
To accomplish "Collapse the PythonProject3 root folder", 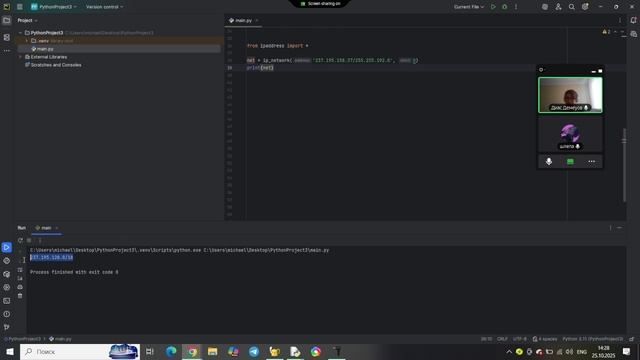I will point(20,33).
